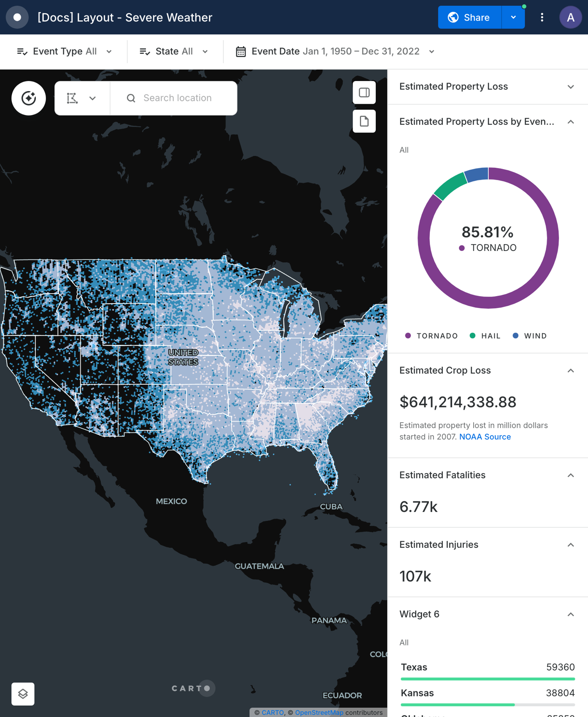Click the Share button
The width and height of the screenshot is (588, 717).
(x=470, y=17)
